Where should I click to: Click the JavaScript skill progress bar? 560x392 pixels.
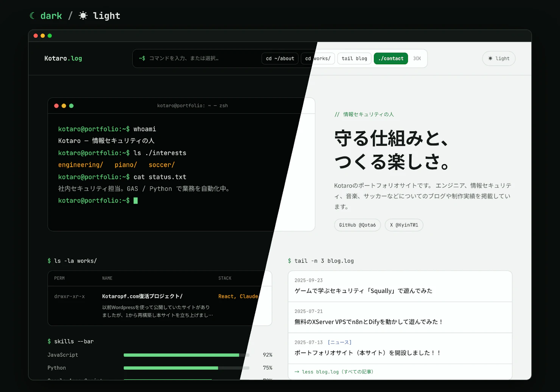pyautogui.click(x=187, y=355)
